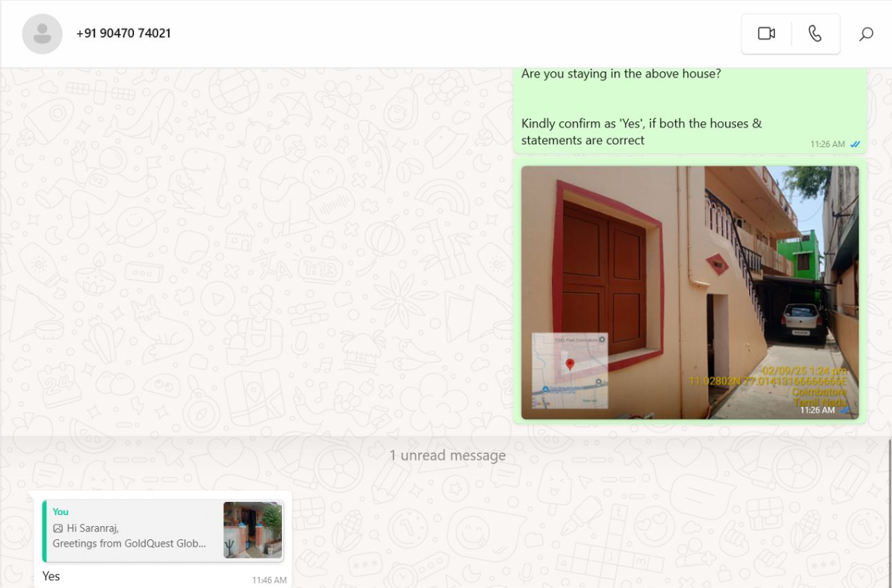Click the 'You' sender label in quoted reply

(60, 512)
